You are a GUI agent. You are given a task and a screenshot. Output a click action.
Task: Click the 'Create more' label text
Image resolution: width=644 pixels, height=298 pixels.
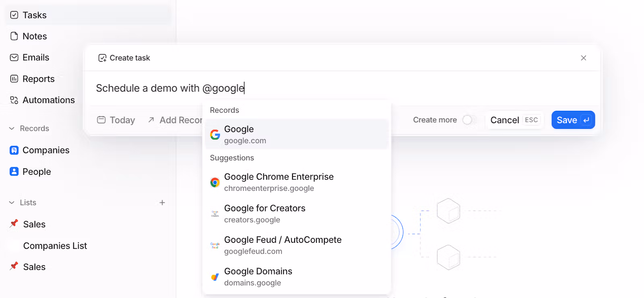435,120
